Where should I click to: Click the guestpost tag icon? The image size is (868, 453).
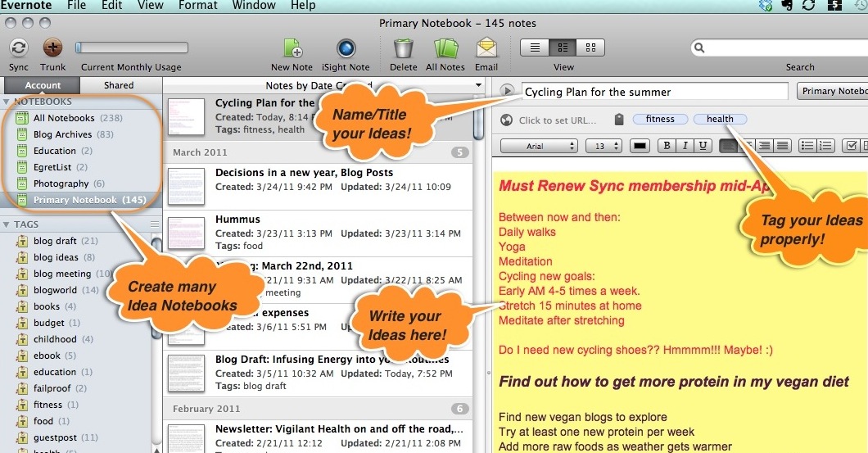[22, 437]
